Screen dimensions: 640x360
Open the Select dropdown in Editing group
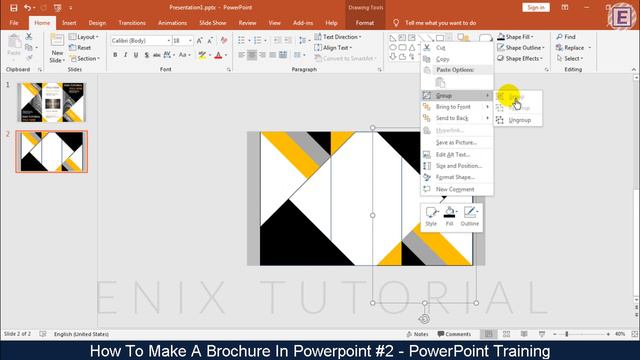coord(570,58)
